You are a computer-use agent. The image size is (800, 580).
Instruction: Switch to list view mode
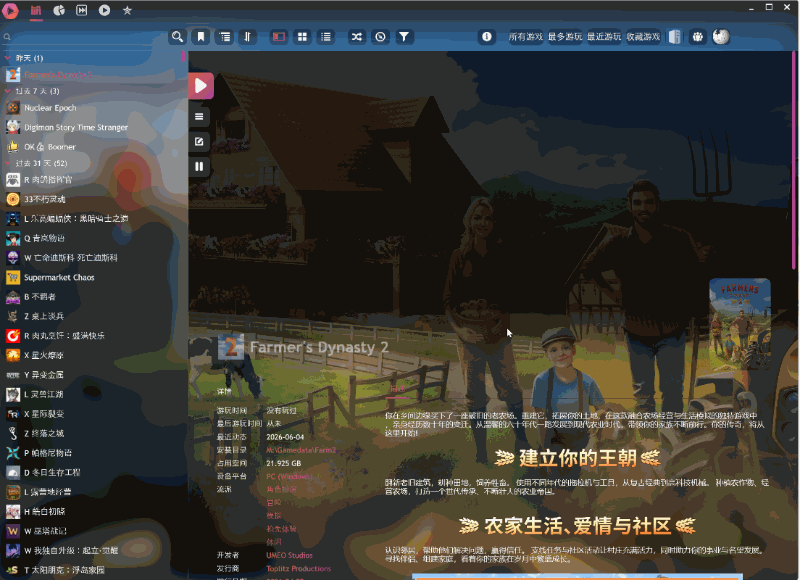pos(326,37)
